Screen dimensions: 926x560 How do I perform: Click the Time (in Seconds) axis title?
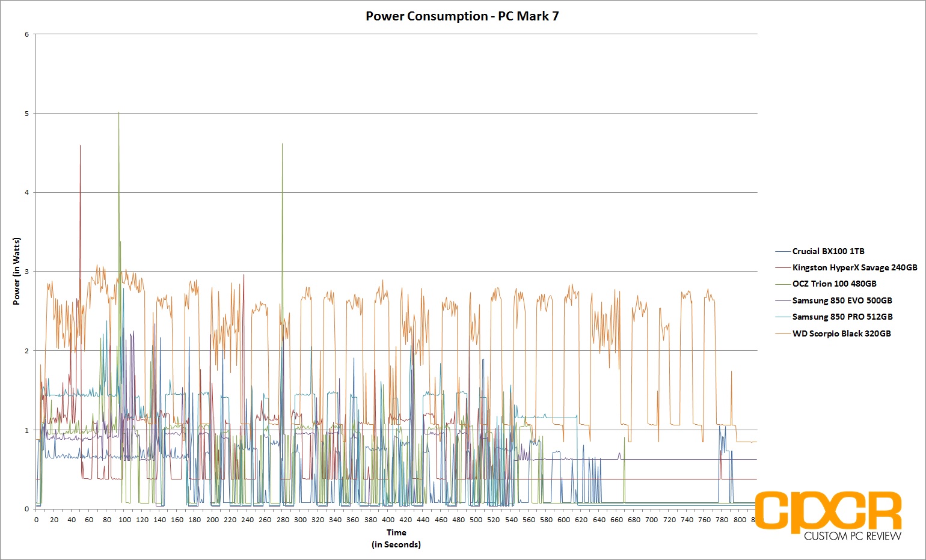click(396, 538)
